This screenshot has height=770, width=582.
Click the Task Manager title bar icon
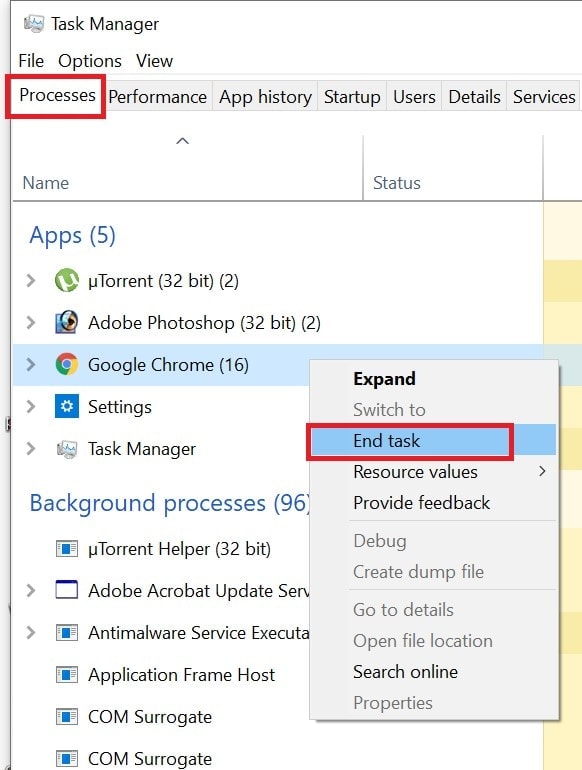(x=33, y=24)
